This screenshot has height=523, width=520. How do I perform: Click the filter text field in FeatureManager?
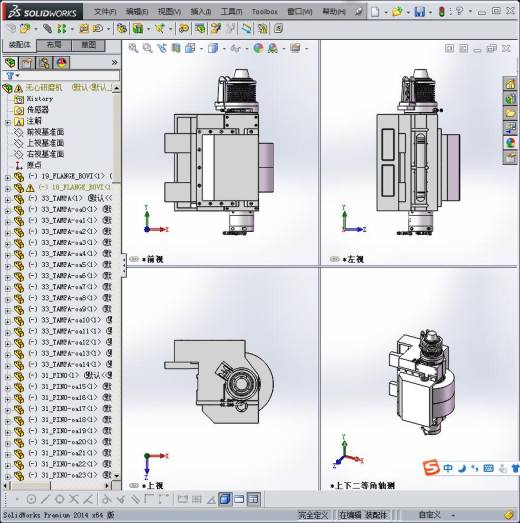[x=69, y=76]
